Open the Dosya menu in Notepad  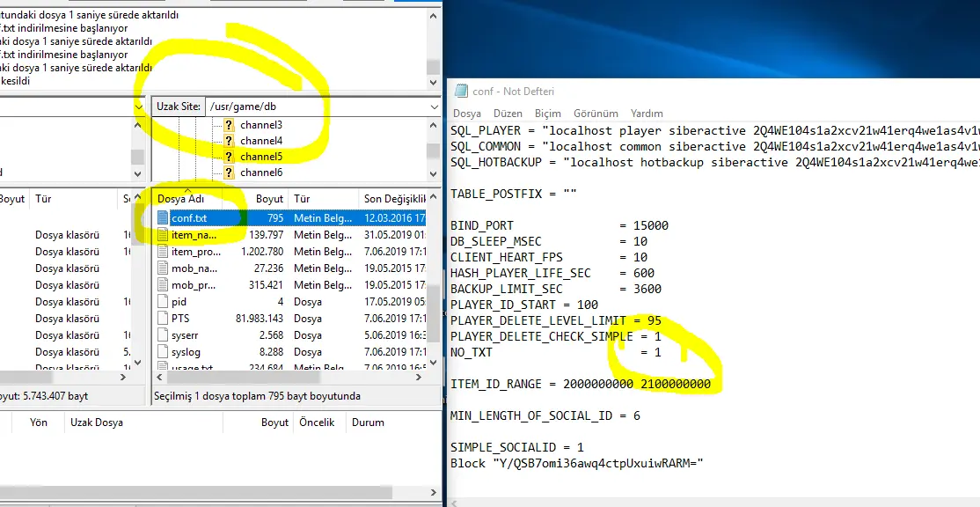tap(466, 114)
